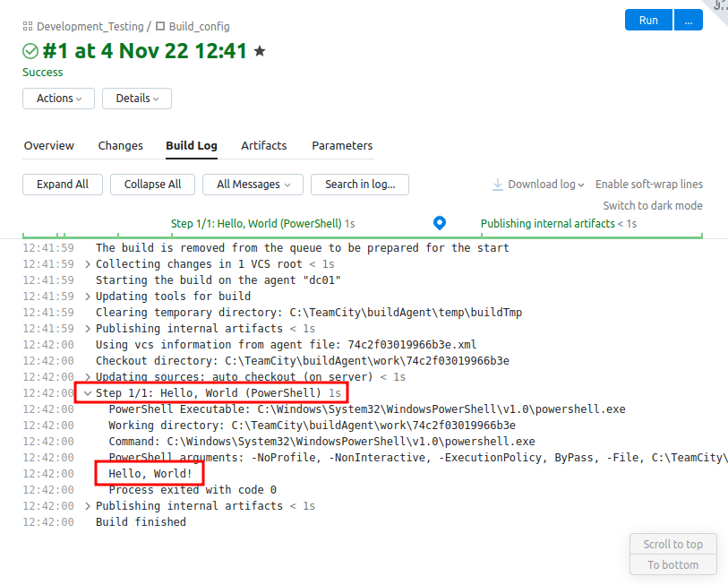The image size is (728, 585).
Task: Click the top-right corner icon
Action: 719,7
